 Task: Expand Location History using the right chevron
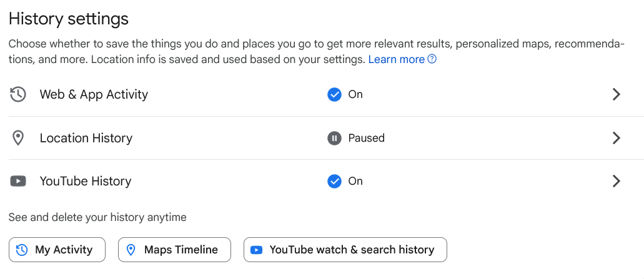[x=617, y=138]
